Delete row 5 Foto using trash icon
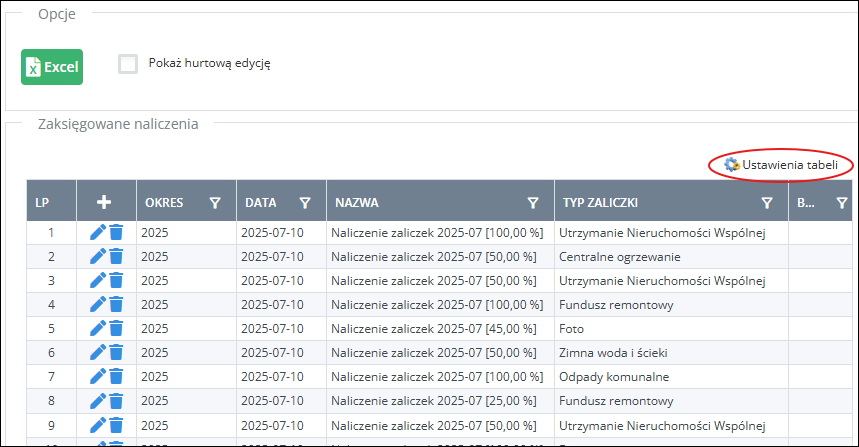This screenshot has height=447, width=859. [116, 328]
